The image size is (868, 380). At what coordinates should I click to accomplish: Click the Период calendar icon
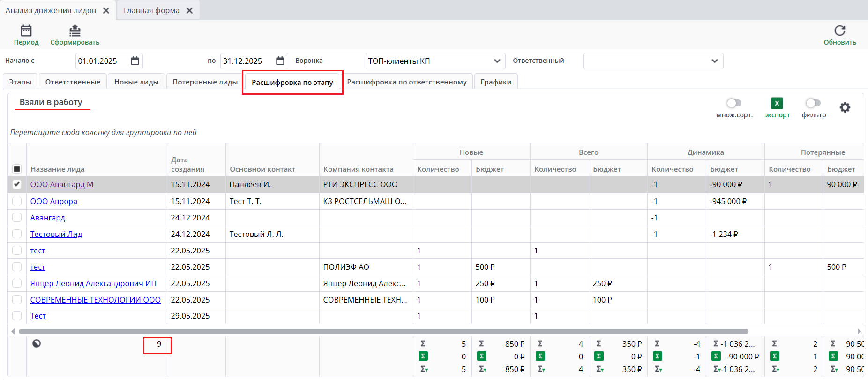pos(26,31)
